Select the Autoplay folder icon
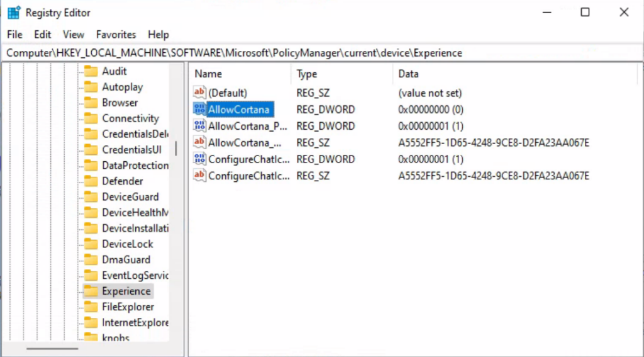Screen dimensions: 644x357 click(x=91, y=87)
